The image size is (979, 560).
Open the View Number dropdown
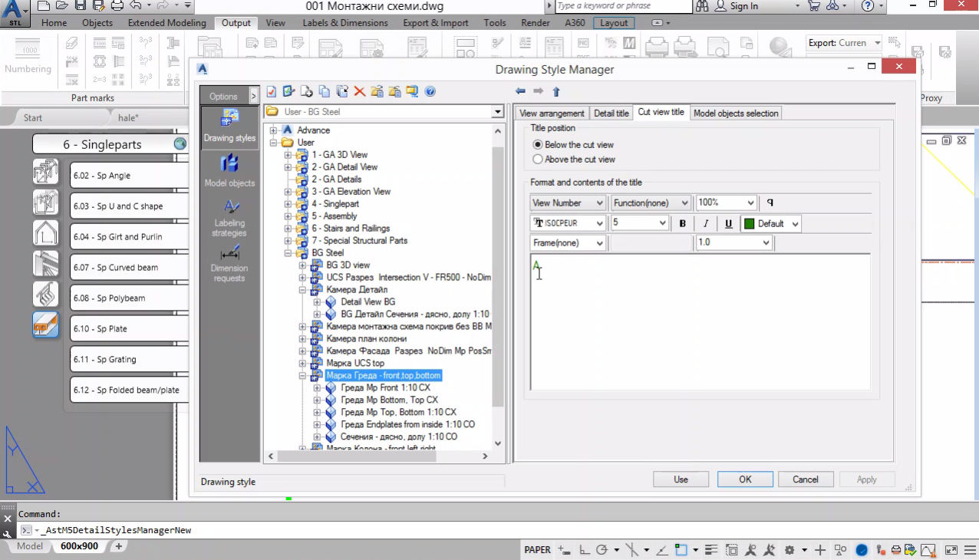coord(568,203)
